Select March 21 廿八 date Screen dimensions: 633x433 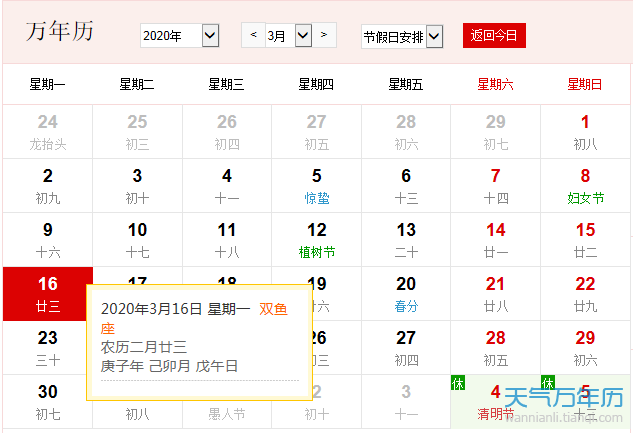point(496,294)
